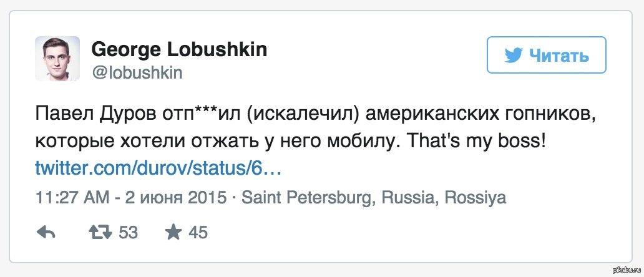The width and height of the screenshot is (644, 277).
Task: View the 45 favorites count
Action: [x=197, y=233]
